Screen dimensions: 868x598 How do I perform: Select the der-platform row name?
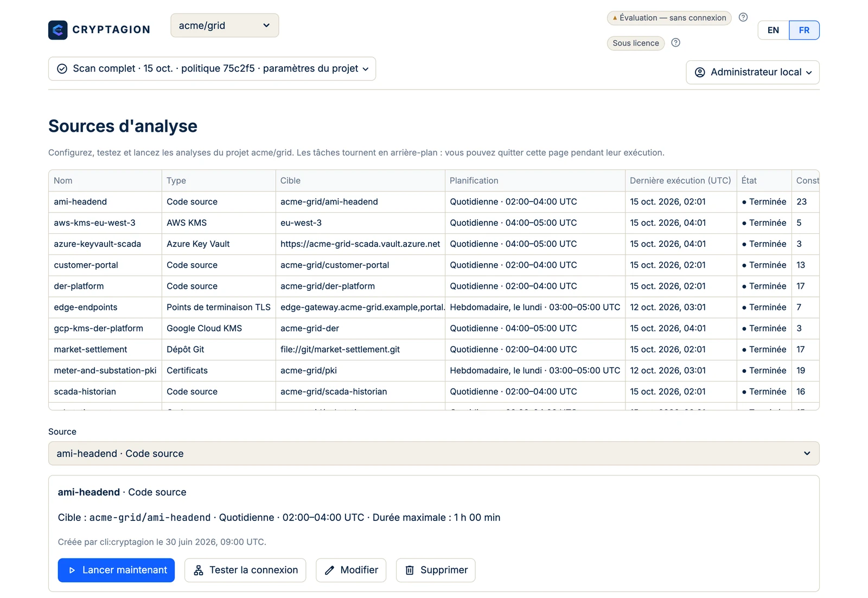coord(79,286)
